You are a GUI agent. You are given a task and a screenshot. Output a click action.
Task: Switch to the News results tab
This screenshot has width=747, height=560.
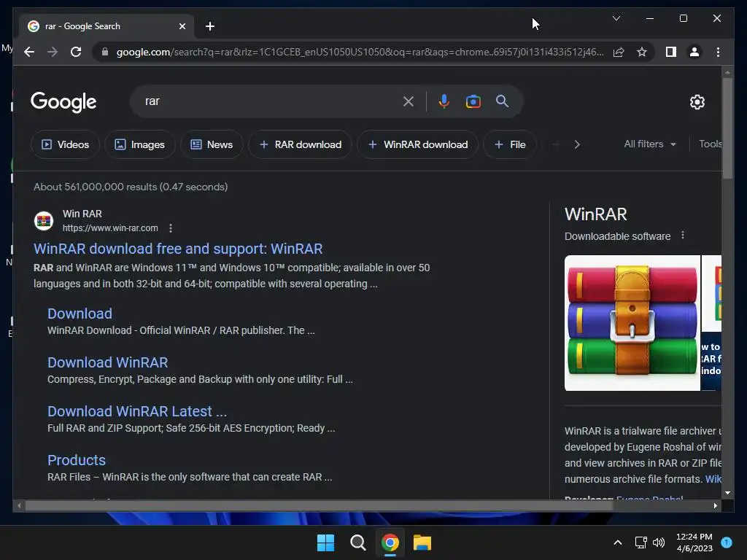212,144
